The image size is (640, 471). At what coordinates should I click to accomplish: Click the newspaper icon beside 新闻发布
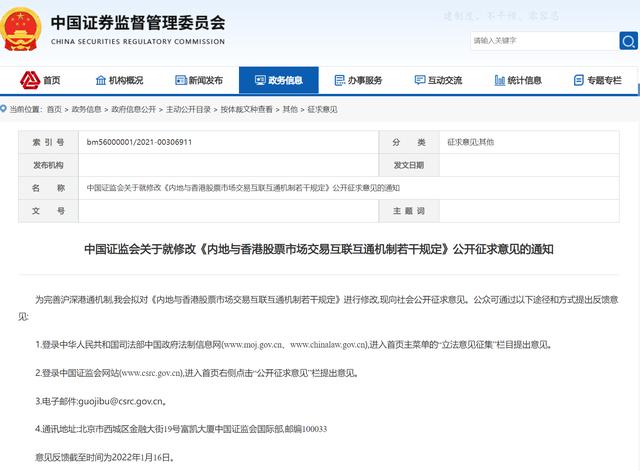tap(180, 80)
